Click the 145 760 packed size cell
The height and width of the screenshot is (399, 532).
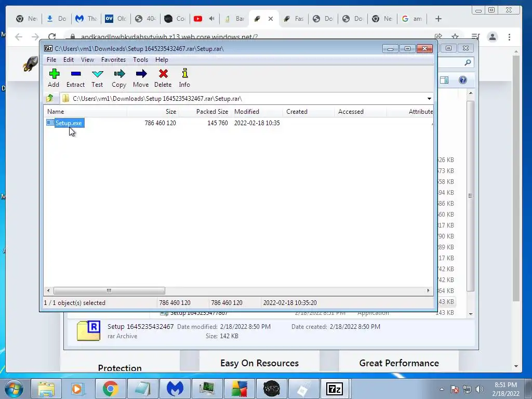tap(218, 123)
